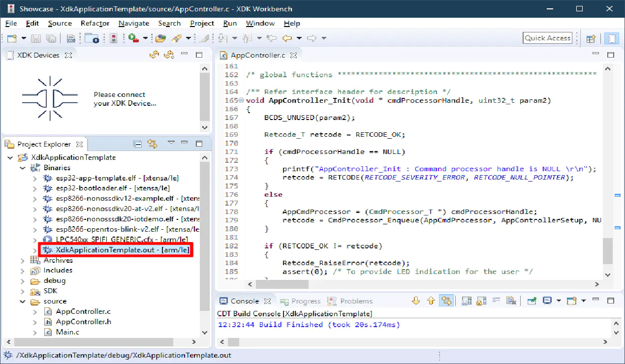This screenshot has height=364, width=625.
Task: Click the Search flashlight toolbar icon
Action: [176, 38]
